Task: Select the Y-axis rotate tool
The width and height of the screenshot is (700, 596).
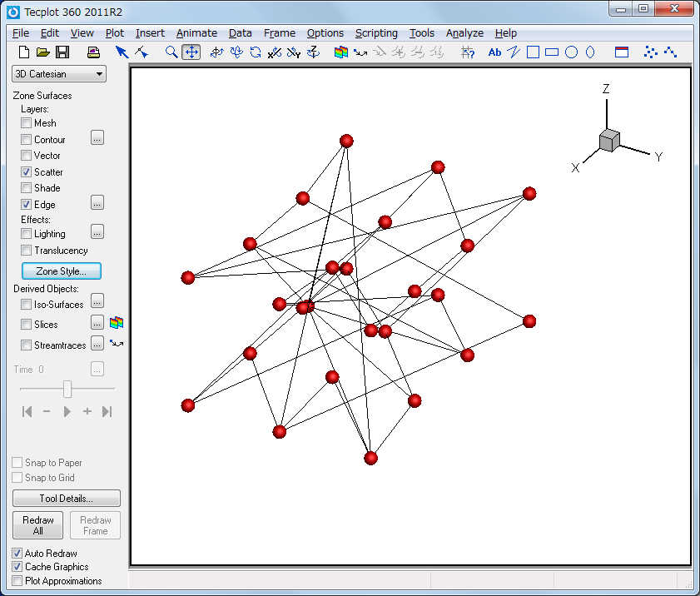Action: [x=294, y=52]
